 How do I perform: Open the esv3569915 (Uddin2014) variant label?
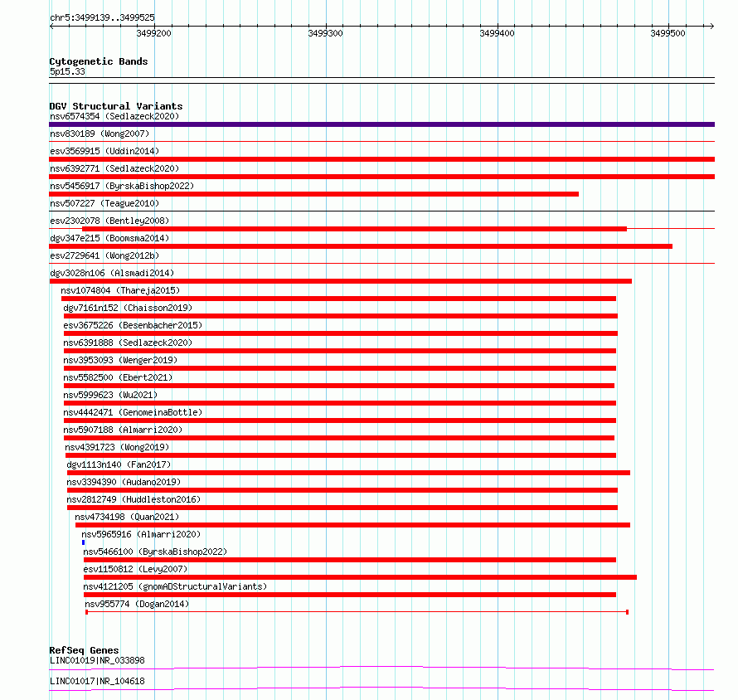click(x=104, y=151)
